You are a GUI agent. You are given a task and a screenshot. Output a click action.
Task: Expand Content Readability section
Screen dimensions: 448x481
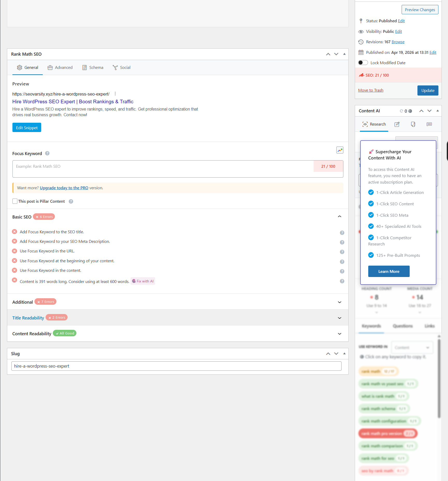coord(339,334)
